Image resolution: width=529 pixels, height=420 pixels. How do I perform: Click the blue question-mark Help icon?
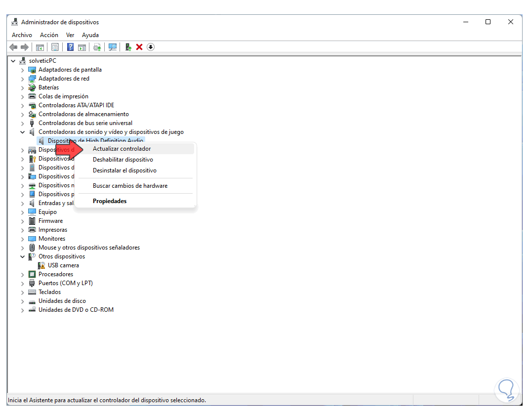[x=70, y=47]
